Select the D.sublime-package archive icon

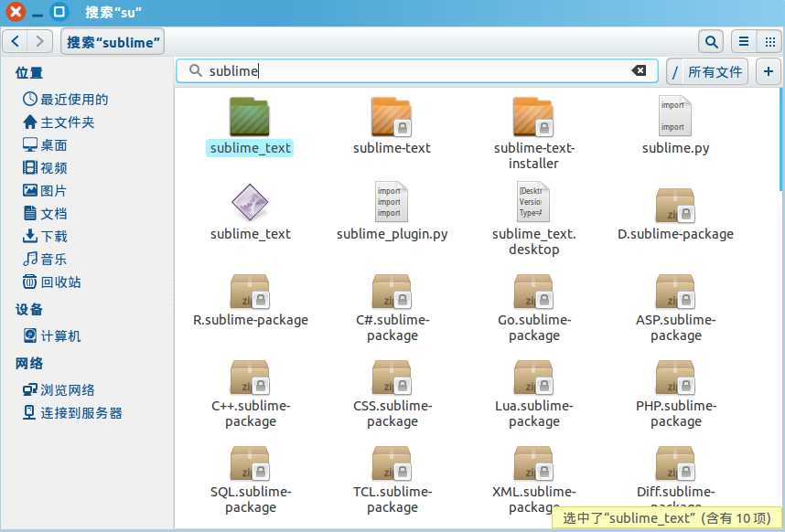coord(675,206)
